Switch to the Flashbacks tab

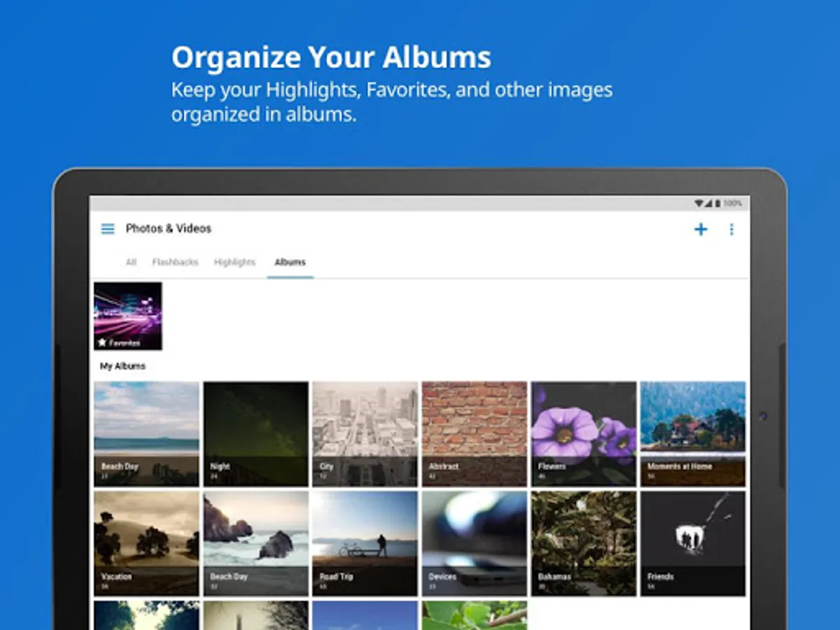175,262
